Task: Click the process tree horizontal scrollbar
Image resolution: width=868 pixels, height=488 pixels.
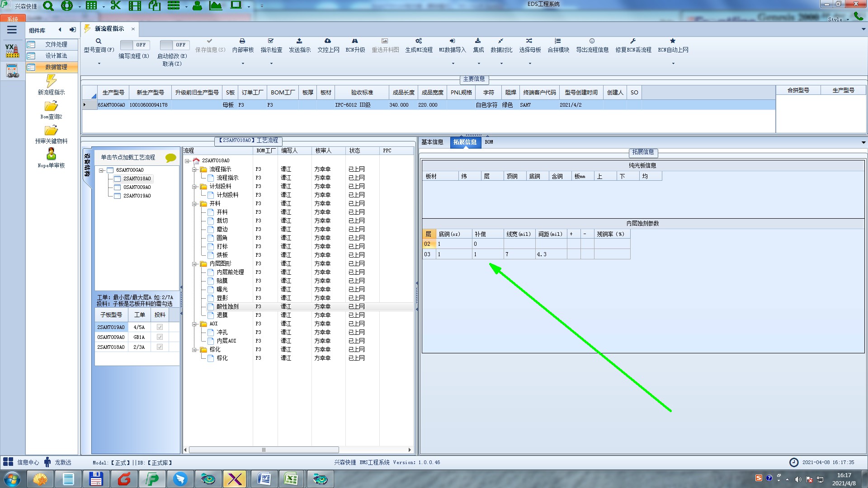Action: point(264,450)
